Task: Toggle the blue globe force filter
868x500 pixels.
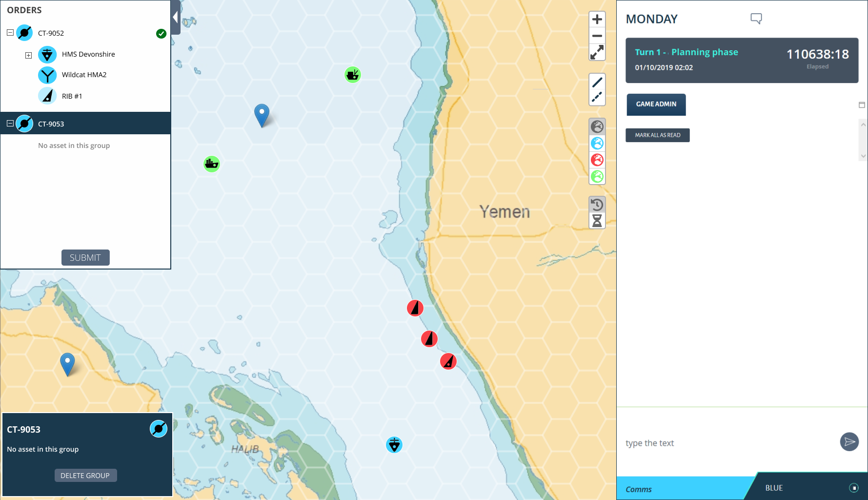Action: point(597,143)
